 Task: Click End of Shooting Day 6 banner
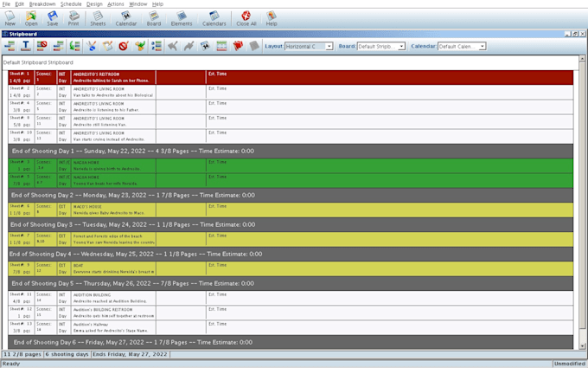click(x=291, y=342)
